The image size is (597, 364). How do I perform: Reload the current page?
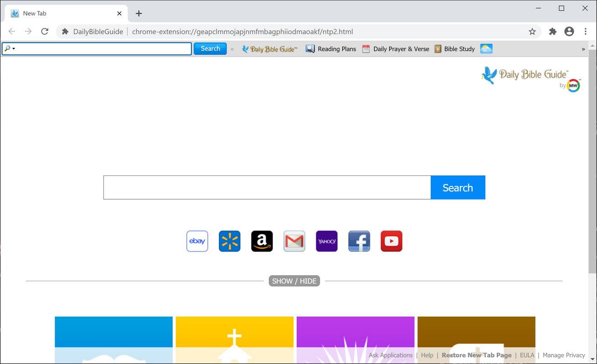tap(45, 31)
